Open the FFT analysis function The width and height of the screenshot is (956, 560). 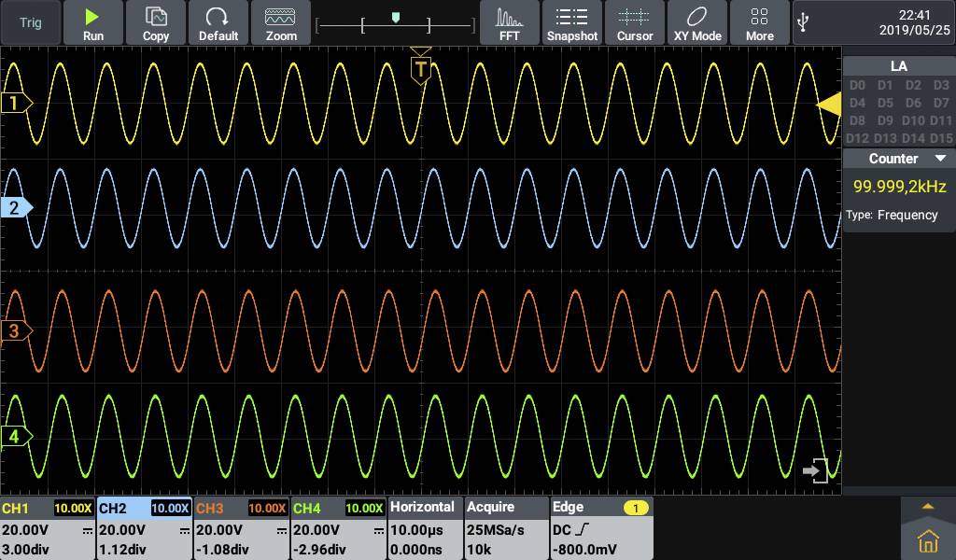click(x=510, y=22)
